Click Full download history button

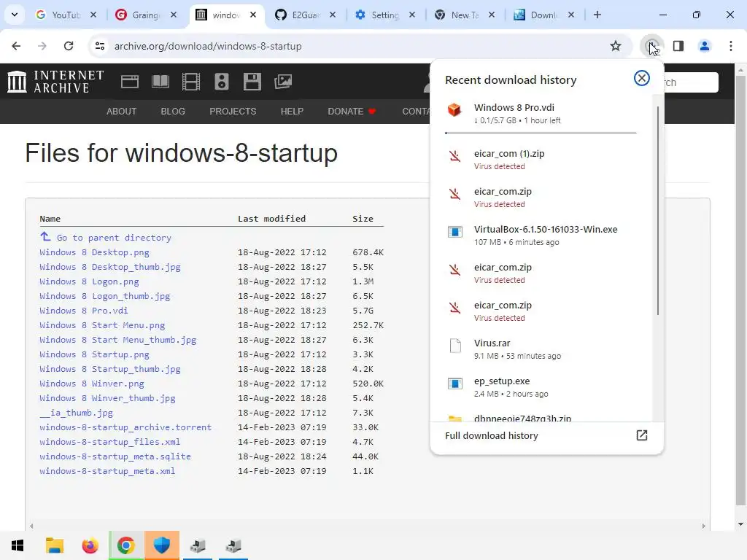point(546,435)
